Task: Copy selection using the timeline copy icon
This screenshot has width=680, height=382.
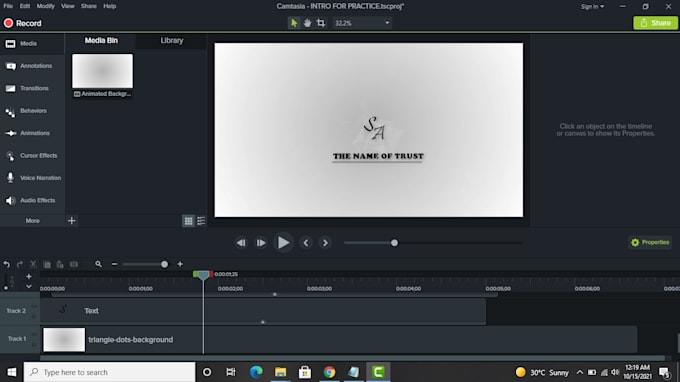Action: 47,264
